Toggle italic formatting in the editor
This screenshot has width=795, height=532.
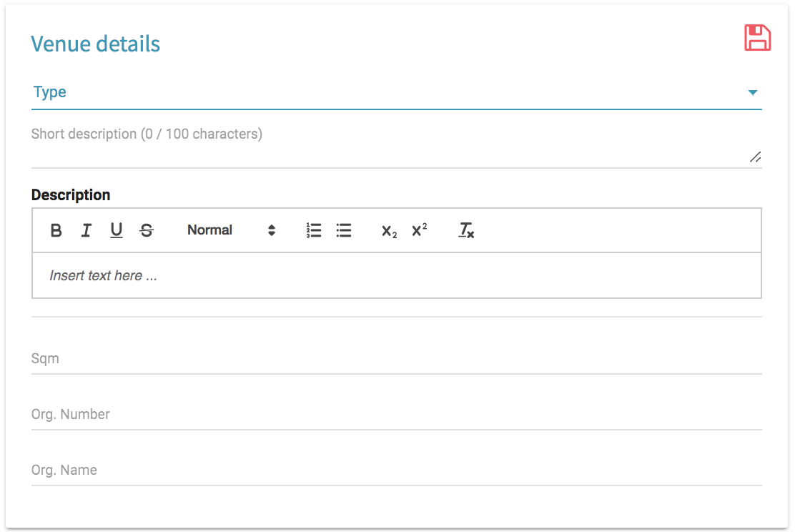[86, 230]
